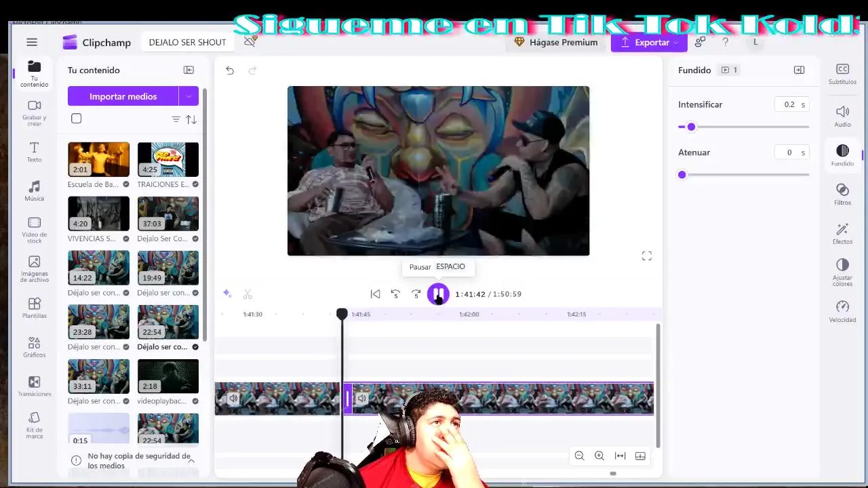Open the Transiciones sidebar icon
The image size is (868, 488).
point(34,386)
